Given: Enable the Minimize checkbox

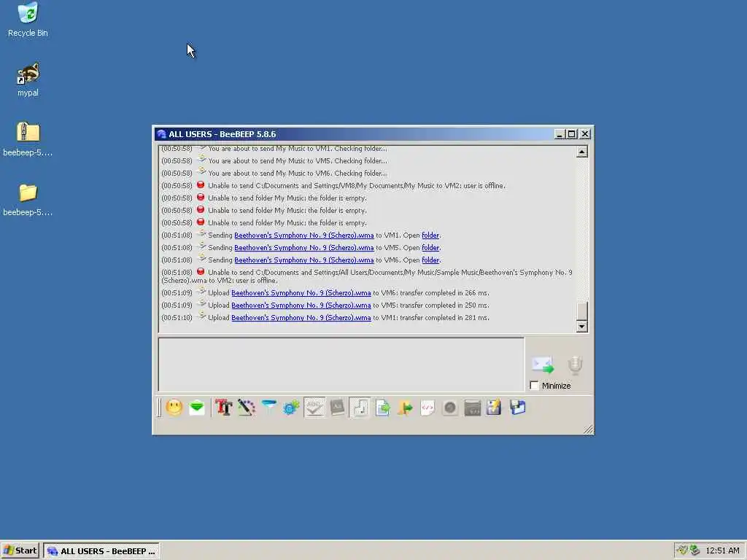Looking at the screenshot, I should tap(535, 386).
